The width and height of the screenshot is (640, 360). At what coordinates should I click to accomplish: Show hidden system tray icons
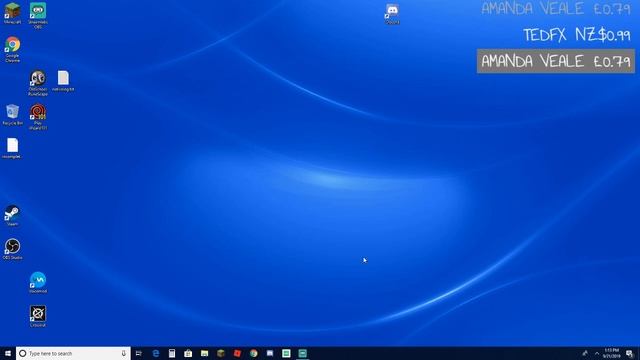[x=597, y=353]
